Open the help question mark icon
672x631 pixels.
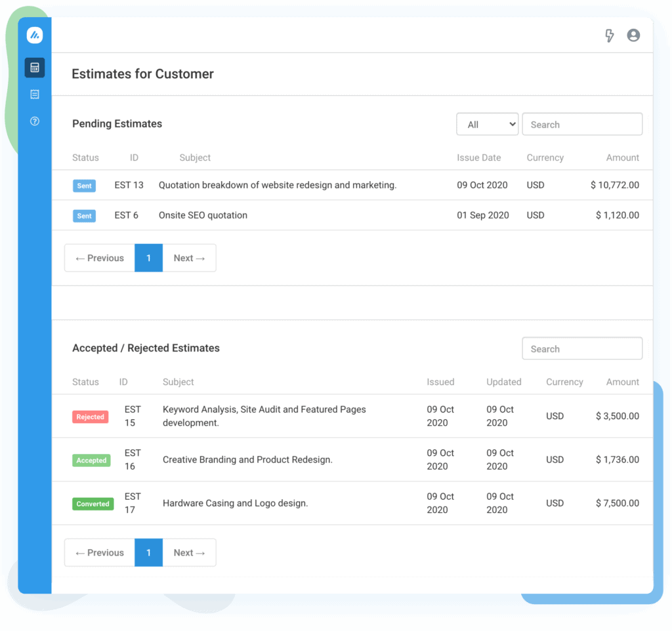[x=35, y=121]
